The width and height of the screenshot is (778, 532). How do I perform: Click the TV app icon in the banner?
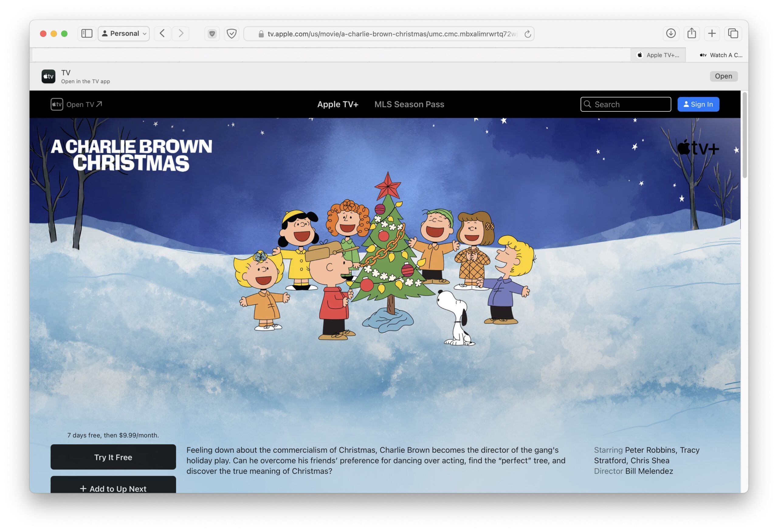click(48, 76)
